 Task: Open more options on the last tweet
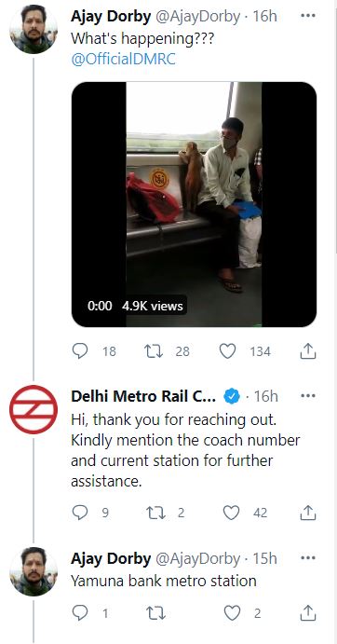click(x=308, y=557)
